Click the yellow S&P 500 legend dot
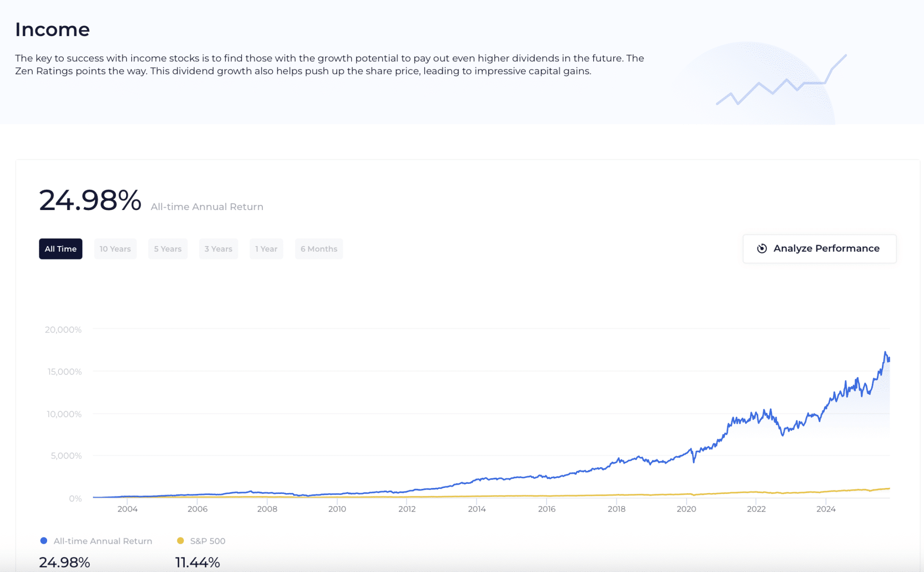 (x=180, y=541)
